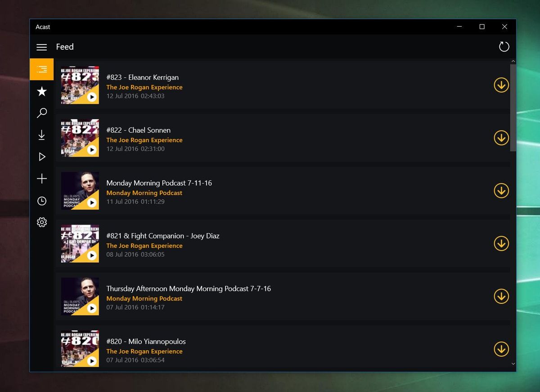Click timestamp '08 Jul 2016 03:06:05'
This screenshot has width=540, height=392.
coord(135,254)
